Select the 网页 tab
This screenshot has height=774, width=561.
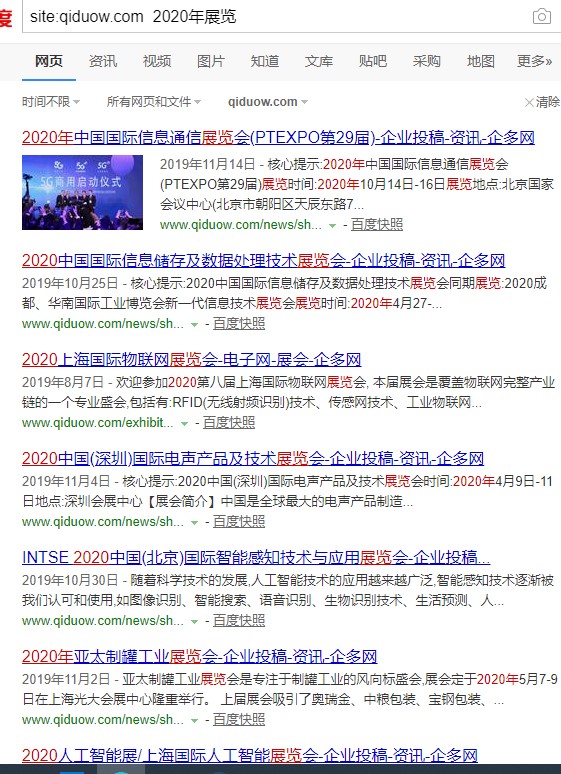point(48,61)
